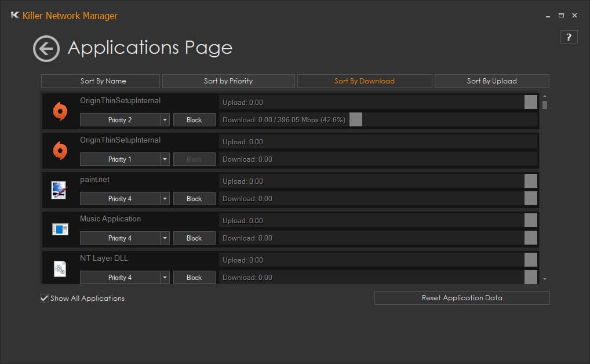
Task: Open the help question mark button
Action: coord(569,37)
